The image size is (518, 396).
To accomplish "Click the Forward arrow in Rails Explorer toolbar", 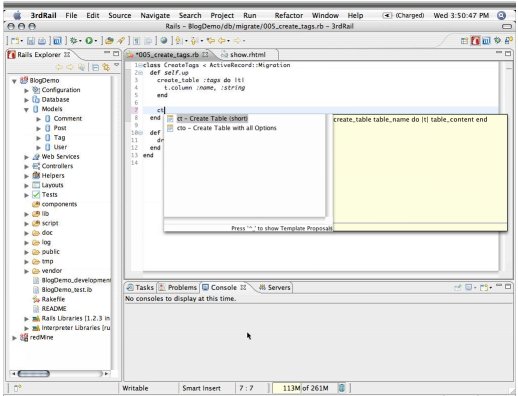I will click(x=70, y=67).
